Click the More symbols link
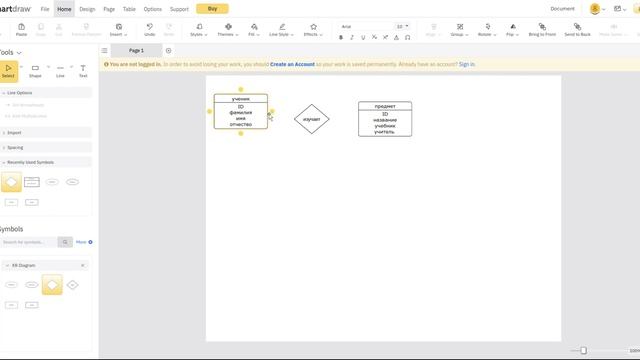 84,242
